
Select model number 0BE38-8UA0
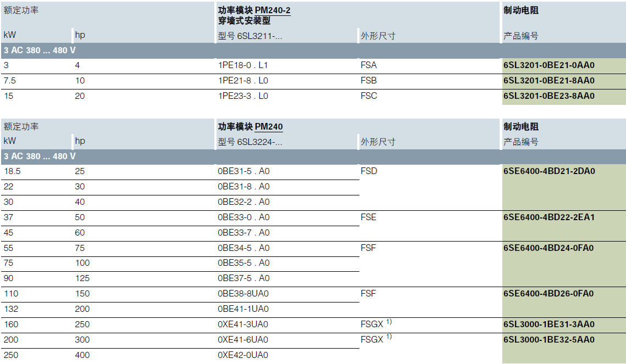[243, 294]
